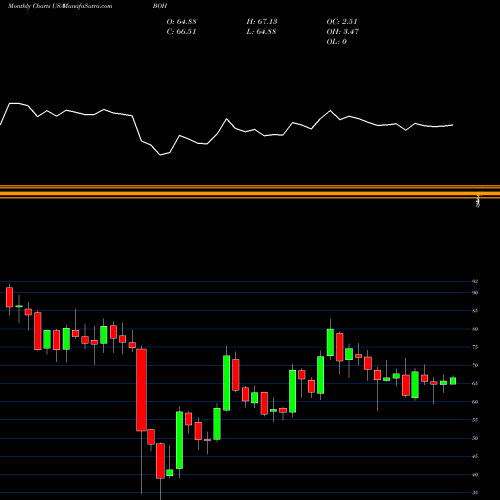Select the high value 'H: 67.13'
The image size is (500, 500).
(x=262, y=22)
